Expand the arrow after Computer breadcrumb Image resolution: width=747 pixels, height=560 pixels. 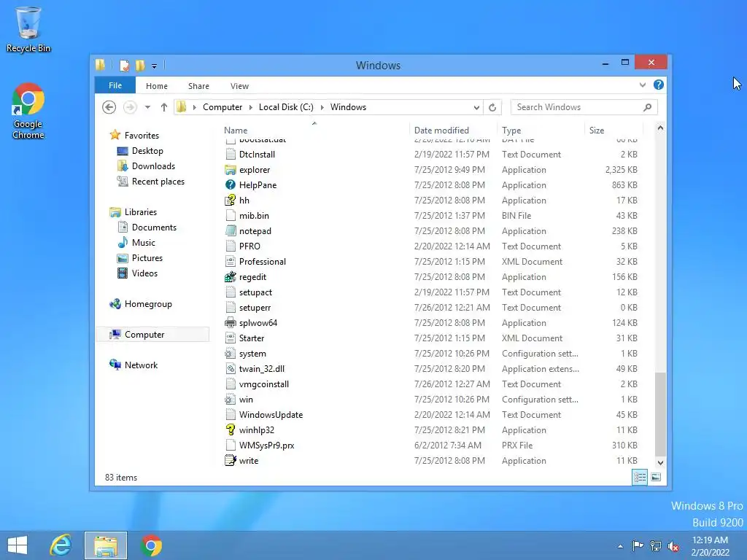251,107
